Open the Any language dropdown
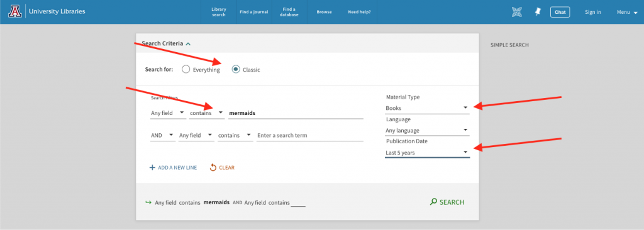Screen dimensions: 644x230 click(427, 131)
